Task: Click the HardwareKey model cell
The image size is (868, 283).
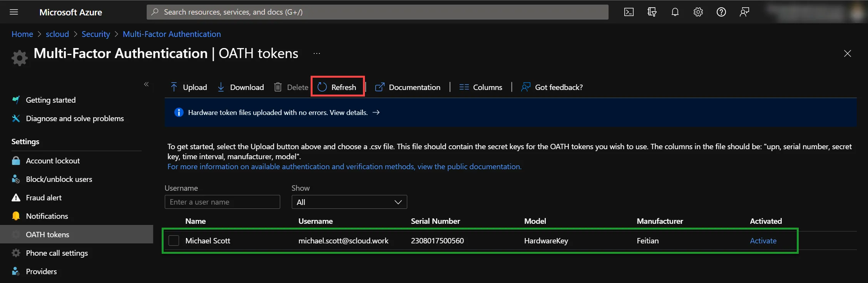Action: click(546, 241)
